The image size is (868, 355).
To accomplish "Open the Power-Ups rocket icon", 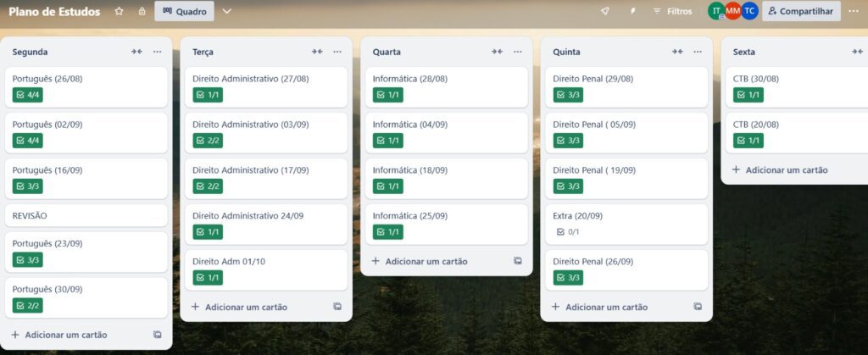I will (x=604, y=12).
